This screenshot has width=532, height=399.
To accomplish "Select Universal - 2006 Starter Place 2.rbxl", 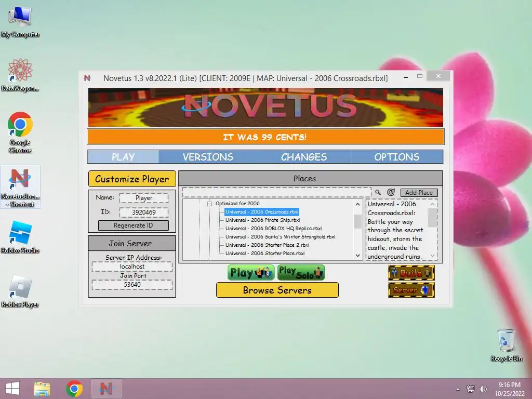I will [x=268, y=245].
